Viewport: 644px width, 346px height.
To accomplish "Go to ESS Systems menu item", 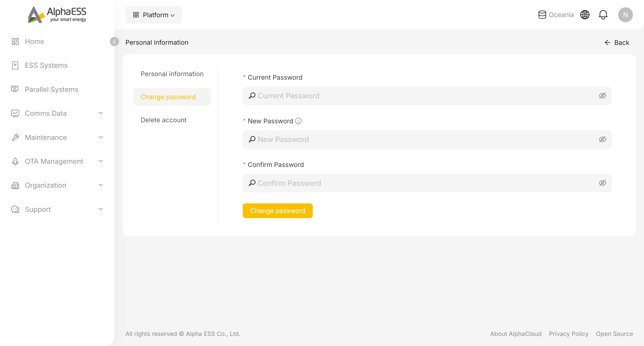I will click(x=46, y=65).
